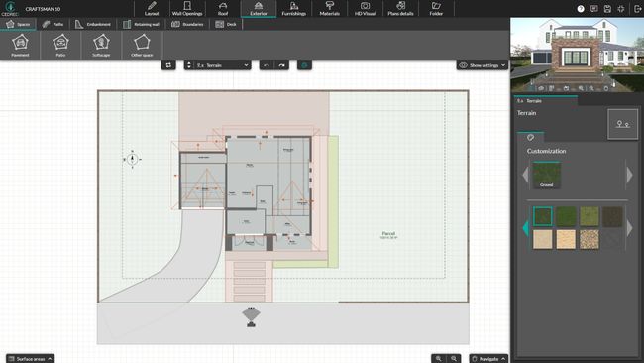
Task: Click the redo arrow button
Action: pyautogui.click(x=281, y=65)
